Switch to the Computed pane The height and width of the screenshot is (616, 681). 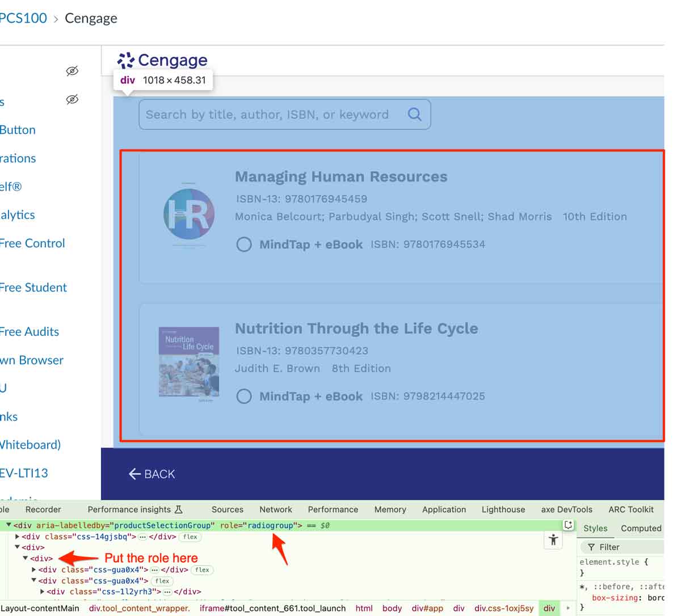[641, 528]
